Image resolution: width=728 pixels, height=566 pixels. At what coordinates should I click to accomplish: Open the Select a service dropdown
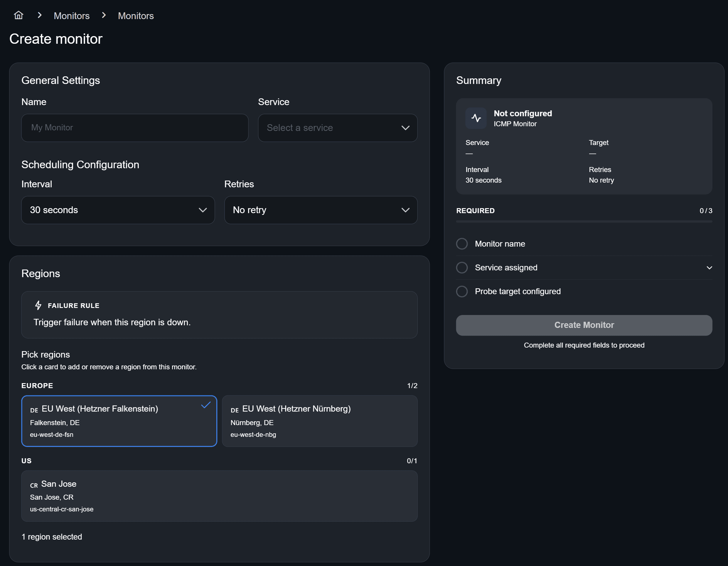[338, 128]
